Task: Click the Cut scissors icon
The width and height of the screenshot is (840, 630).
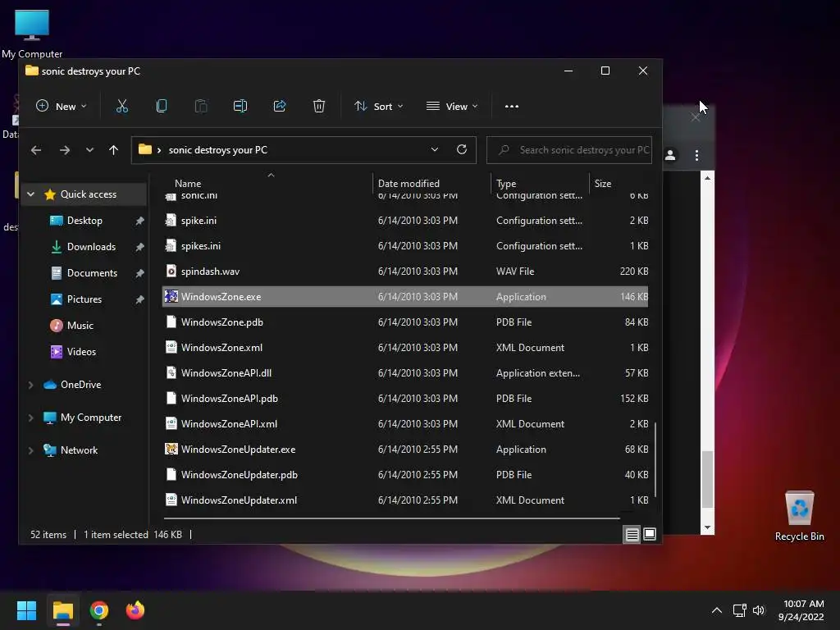Action: tap(122, 106)
